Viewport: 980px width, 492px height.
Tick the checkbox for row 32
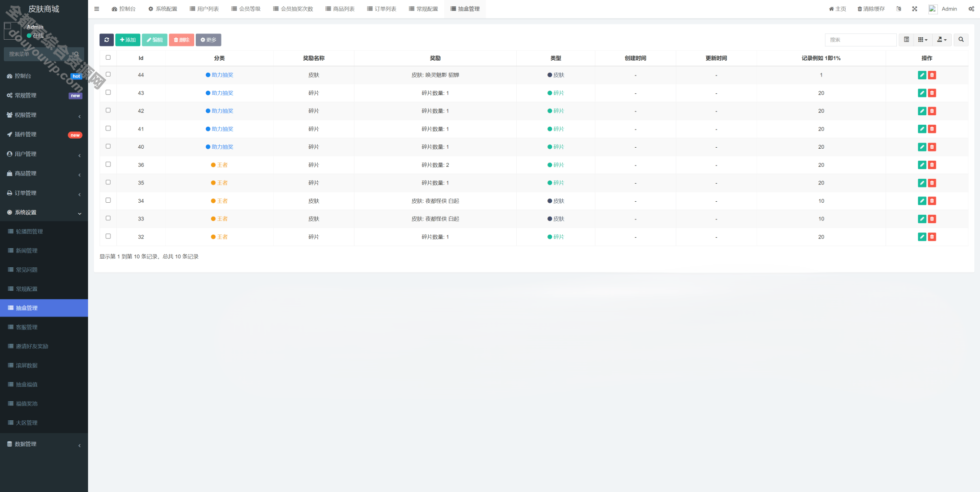(x=108, y=236)
